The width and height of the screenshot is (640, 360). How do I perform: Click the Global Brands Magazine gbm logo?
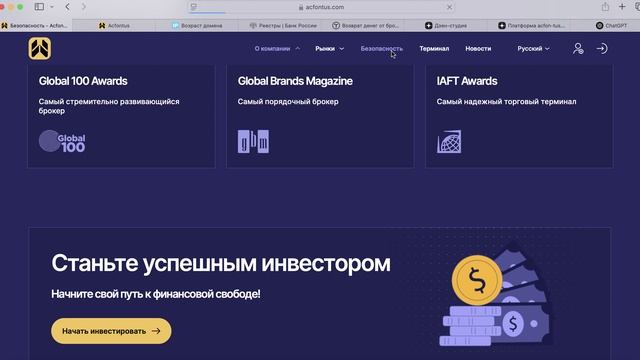[253, 142]
